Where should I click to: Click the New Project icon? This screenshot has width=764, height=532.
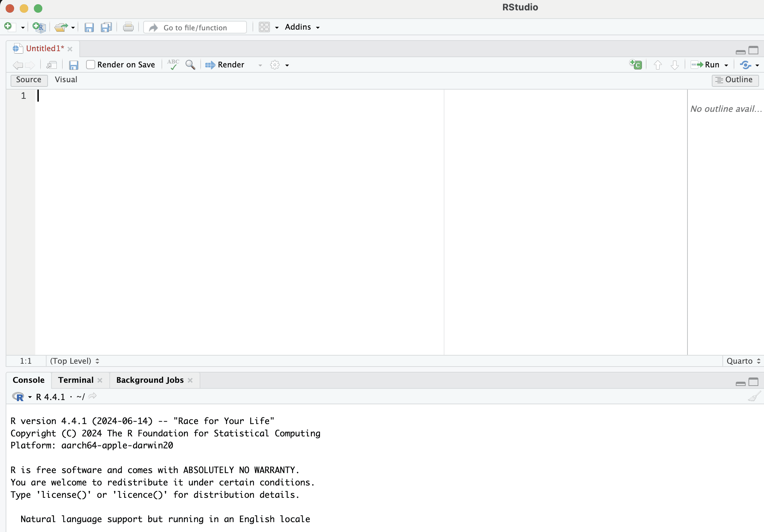click(39, 27)
